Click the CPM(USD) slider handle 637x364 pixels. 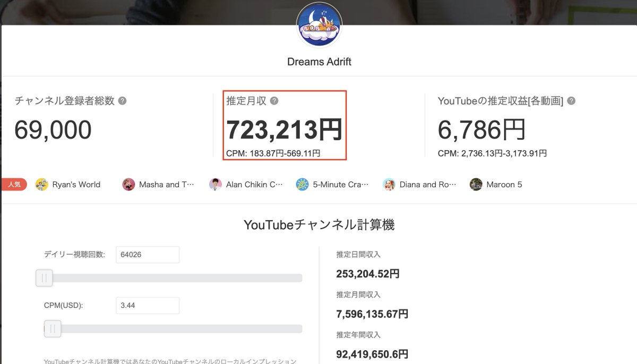coord(53,329)
